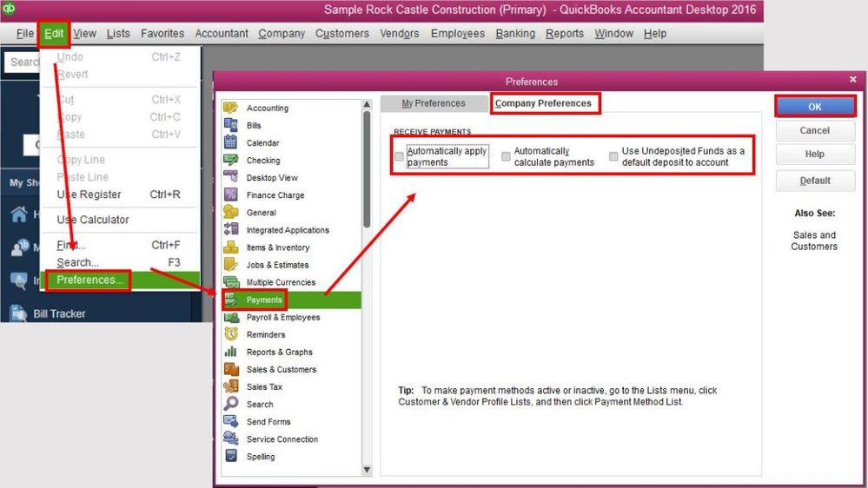Click the Integrated Applications icon
The image size is (868, 488).
(231, 229)
